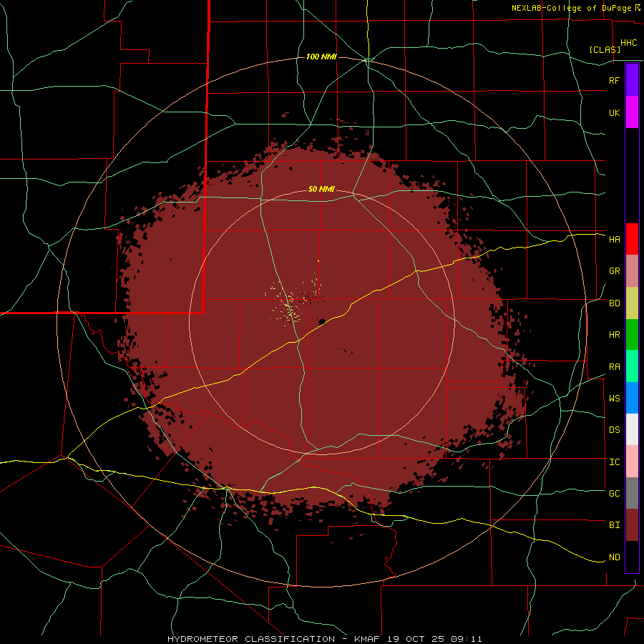Click the ND legend label
The height and width of the screenshot is (644, 644).
coord(614,557)
